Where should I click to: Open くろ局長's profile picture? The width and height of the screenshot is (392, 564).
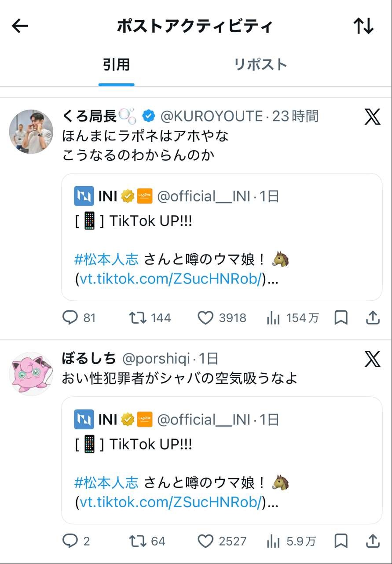coord(31,131)
